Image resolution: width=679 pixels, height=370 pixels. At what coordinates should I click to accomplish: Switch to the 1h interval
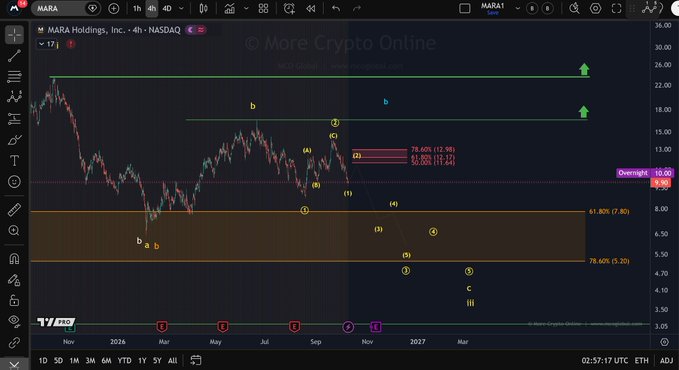(x=137, y=8)
